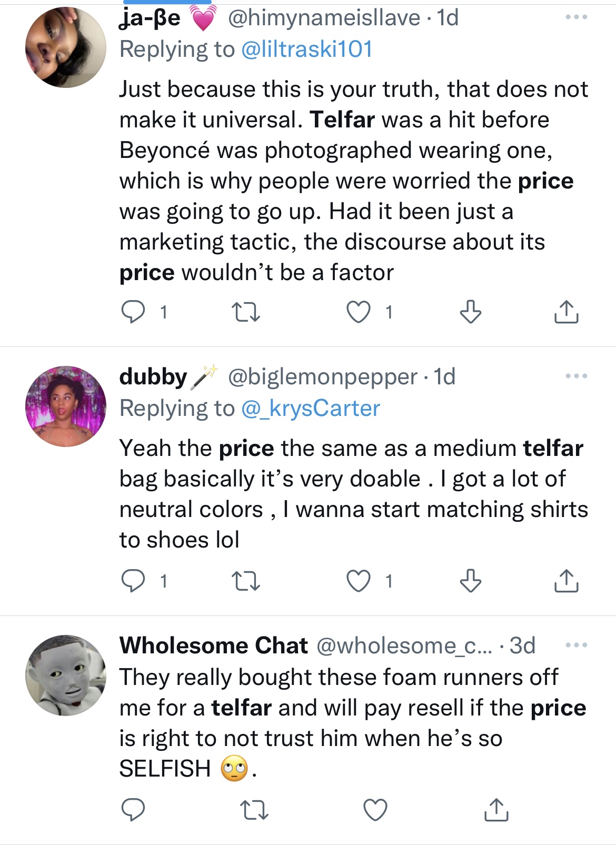
Task: Like ja-βe's tweet about Telfar price
Action: click(359, 312)
